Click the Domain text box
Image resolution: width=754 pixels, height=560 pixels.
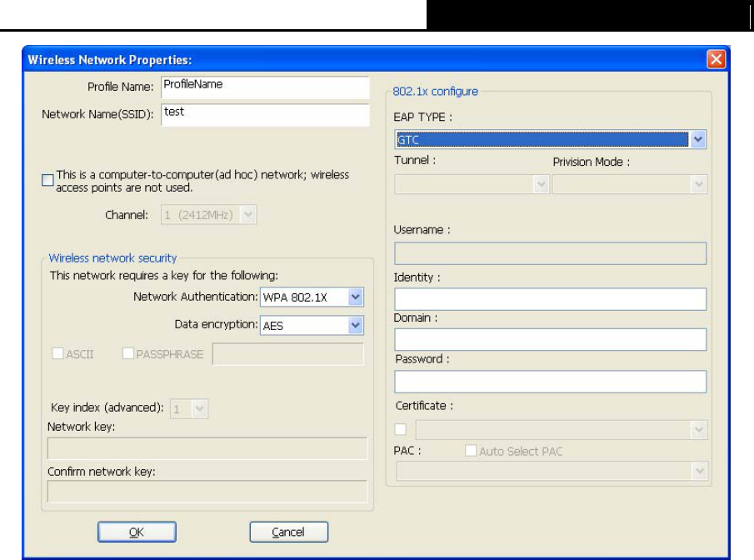click(x=550, y=340)
